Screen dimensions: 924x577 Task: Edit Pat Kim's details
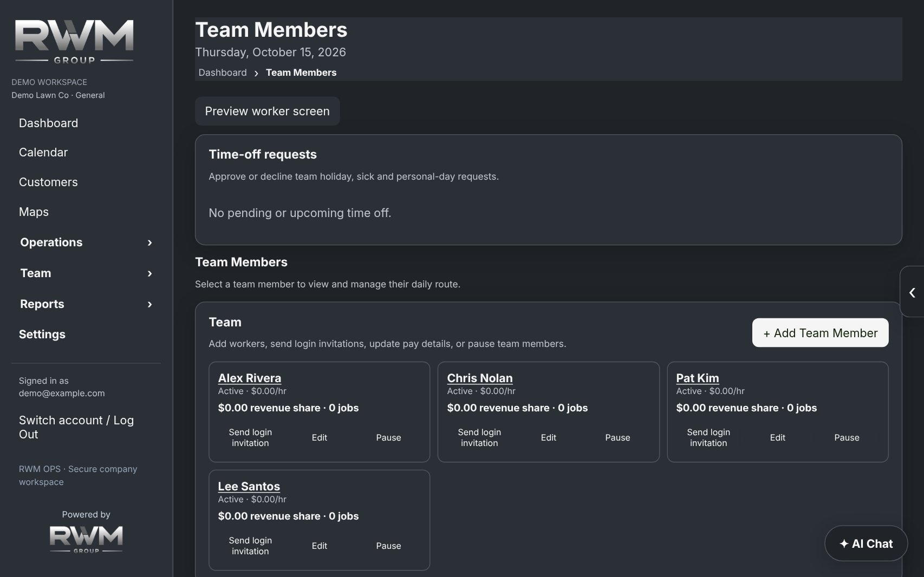click(778, 437)
